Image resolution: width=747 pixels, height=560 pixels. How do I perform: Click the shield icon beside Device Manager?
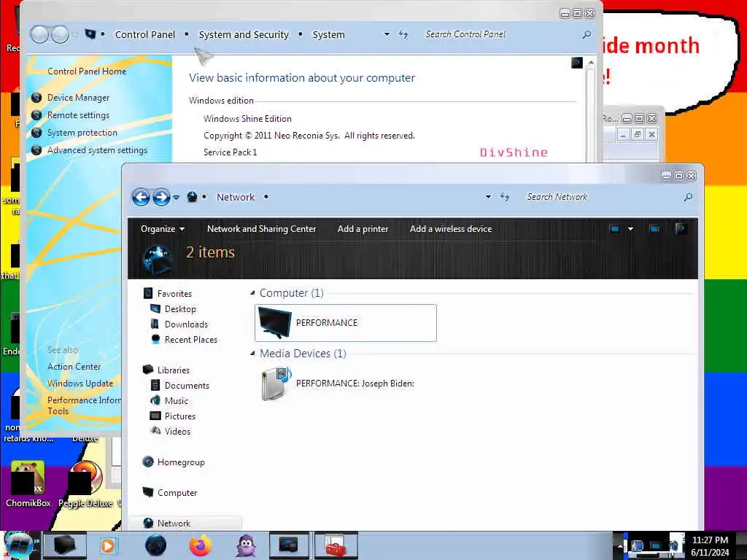36,98
